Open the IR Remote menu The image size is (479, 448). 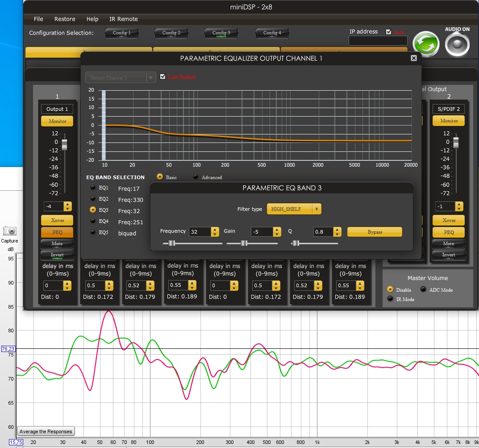(x=123, y=19)
